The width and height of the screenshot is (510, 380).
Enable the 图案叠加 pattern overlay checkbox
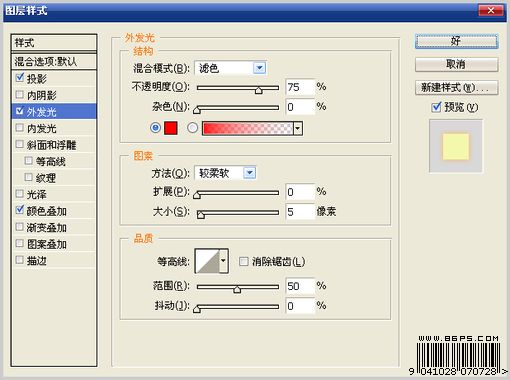pos(20,243)
